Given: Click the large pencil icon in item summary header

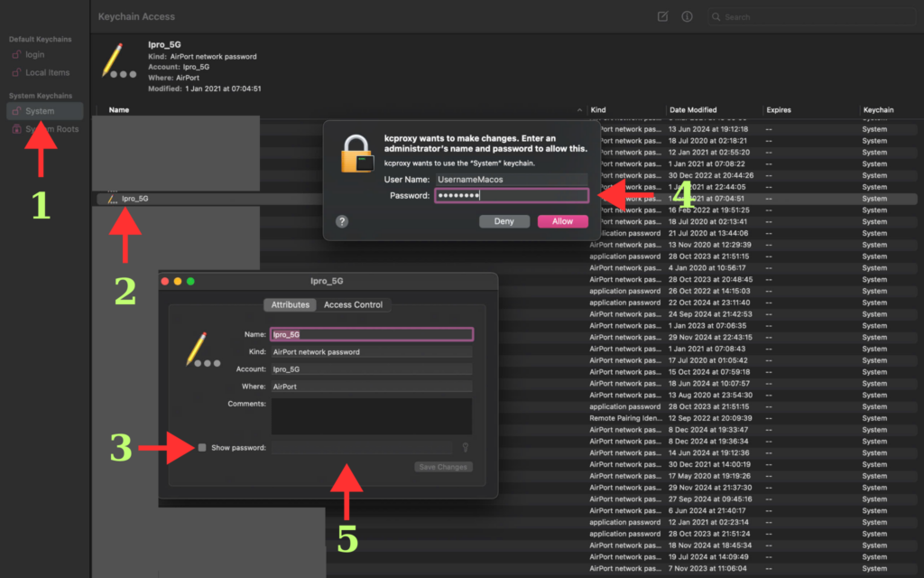Looking at the screenshot, I should point(117,61).
